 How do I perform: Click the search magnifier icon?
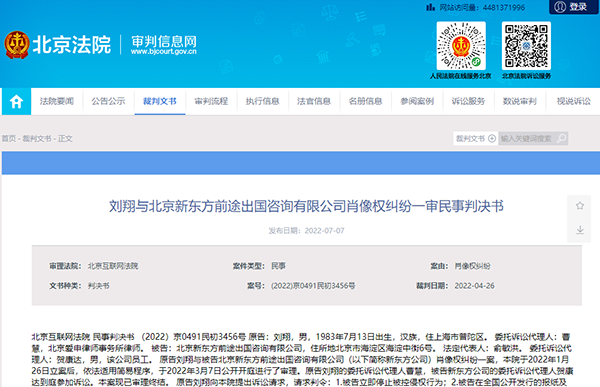coord(561,138)
